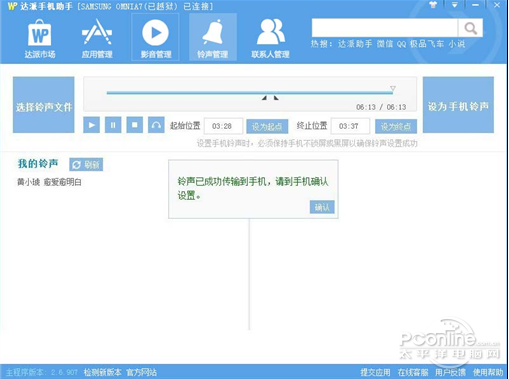Click the 起始位置 time field 03:28
This screenshot has height=379, width=509.
(223, 126)
